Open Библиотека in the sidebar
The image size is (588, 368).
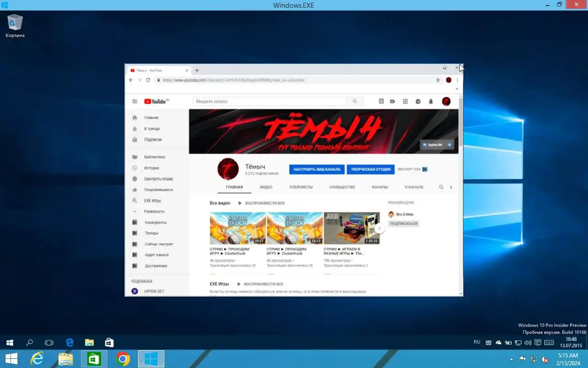(154, 157)
